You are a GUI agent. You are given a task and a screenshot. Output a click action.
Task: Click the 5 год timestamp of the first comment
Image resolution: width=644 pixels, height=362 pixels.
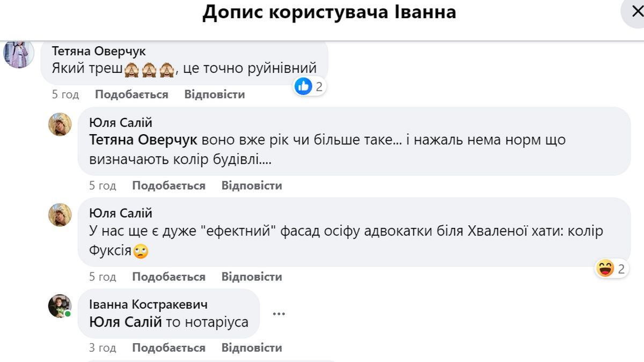click(x=64, y=94)
